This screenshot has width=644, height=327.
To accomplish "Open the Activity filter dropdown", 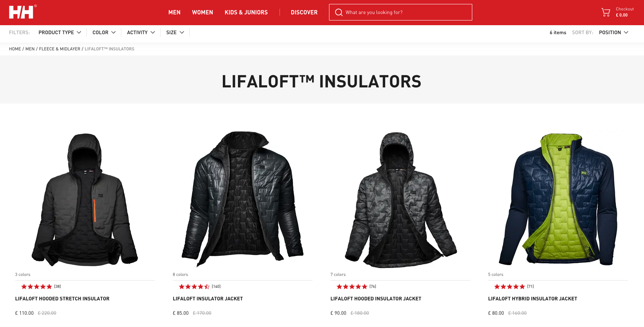I will point(141,32).
